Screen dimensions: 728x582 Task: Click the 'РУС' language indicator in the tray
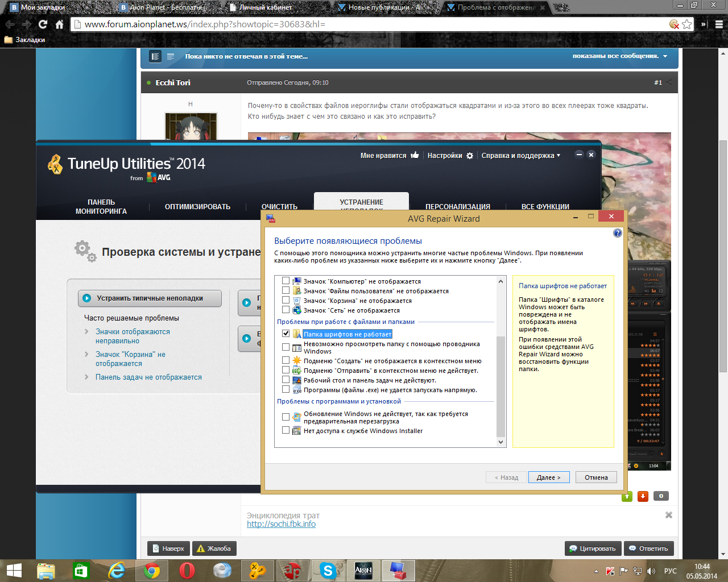[x=671, y=571]
